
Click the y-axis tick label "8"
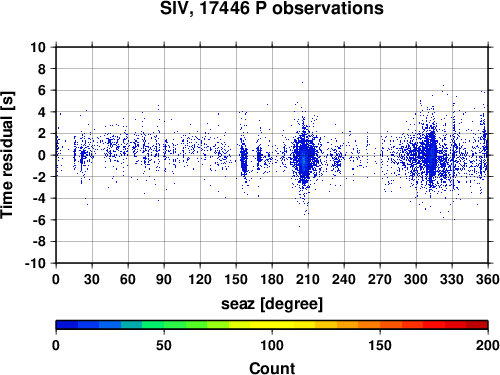[x=41, y=69]
